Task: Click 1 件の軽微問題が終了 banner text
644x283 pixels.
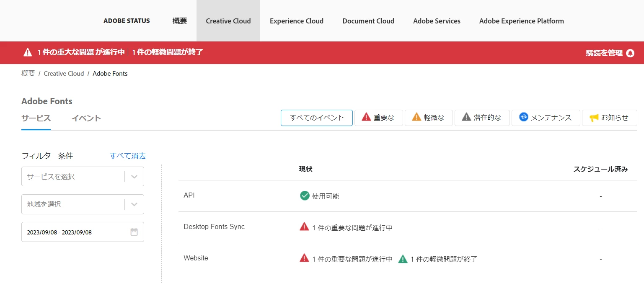Action: (x=168, y=52)
